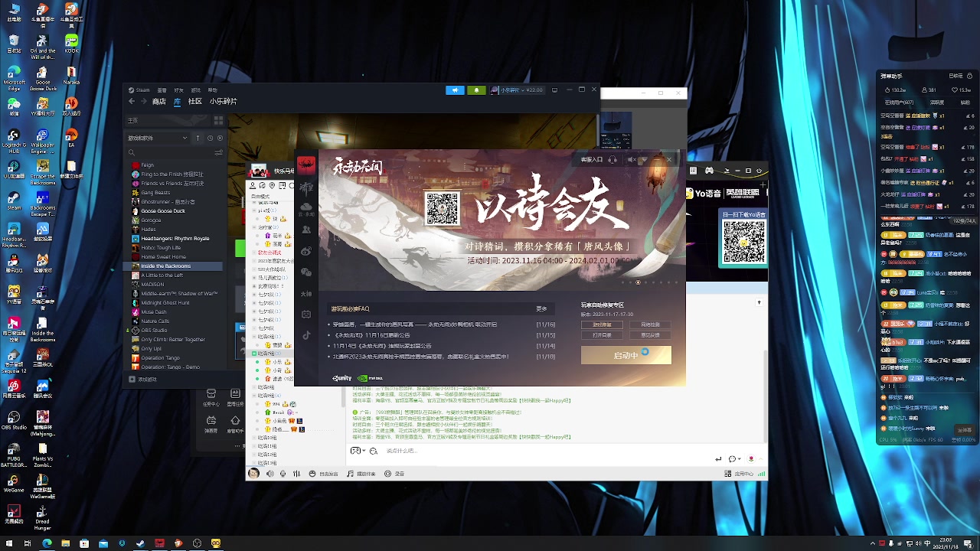Open the 社区 tab in Steam

[x=195, y=101]
